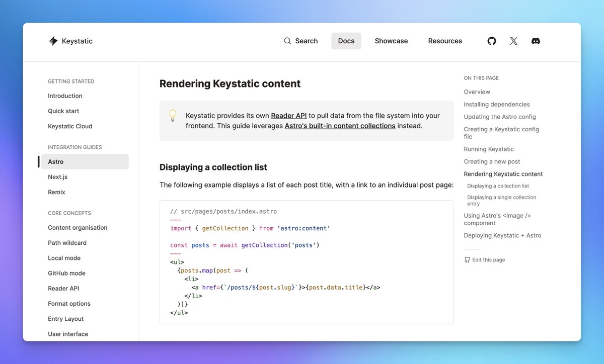Viewport: 604px width, 364px height.
Task: Join the Discord via its icon
Action: pos(536,41)
